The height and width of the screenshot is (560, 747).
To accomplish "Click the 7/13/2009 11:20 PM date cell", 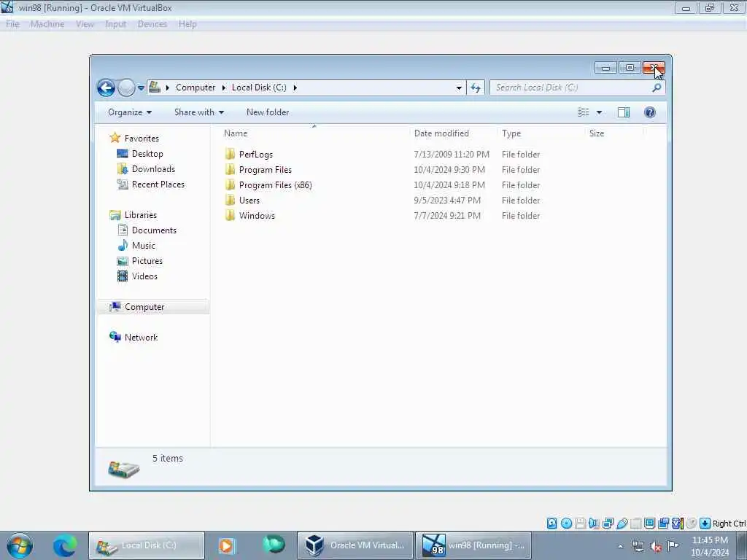I will [x=451, y=155].
